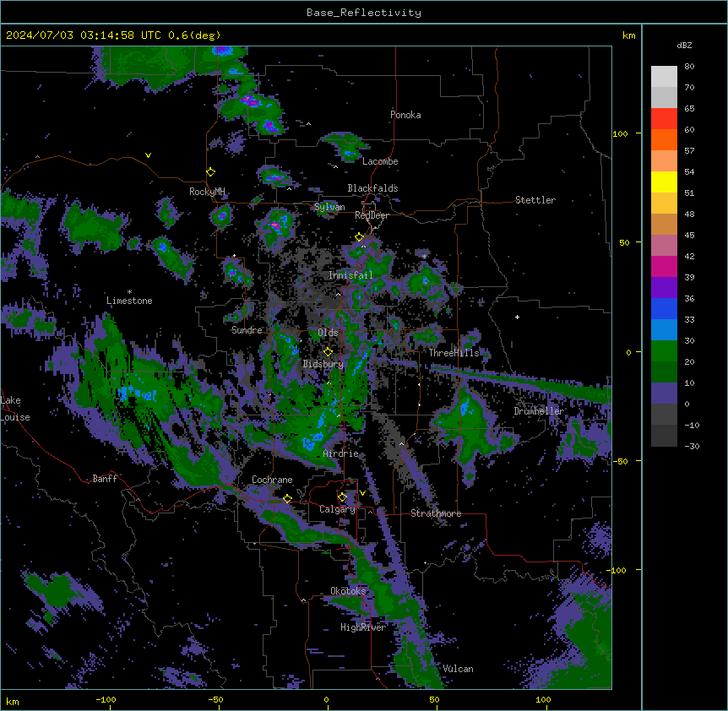Select the yellow 51-54 dBZ legend swatch
728x711 pixels.
[664, 182]
